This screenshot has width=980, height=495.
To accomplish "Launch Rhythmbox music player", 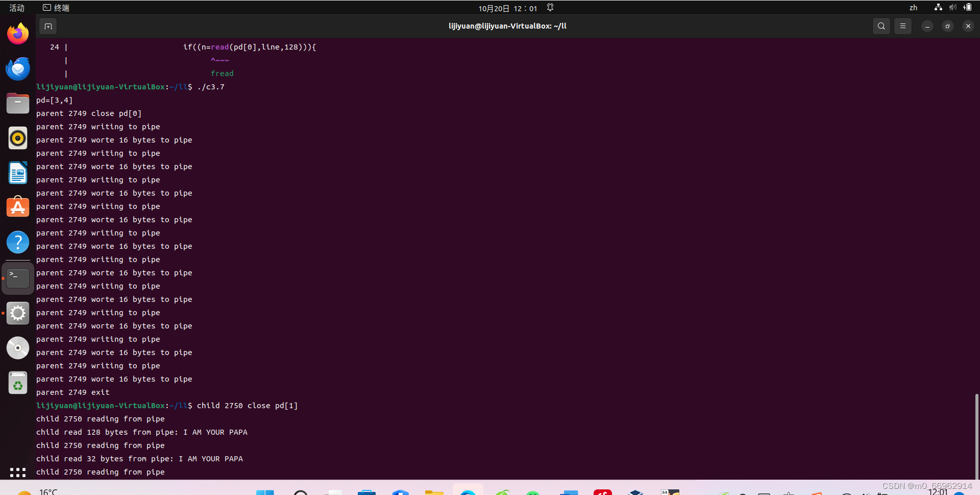I will (x=18, y=138).
